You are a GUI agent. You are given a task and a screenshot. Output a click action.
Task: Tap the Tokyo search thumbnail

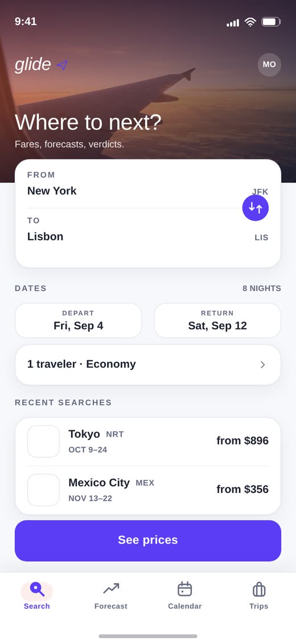point(43,441)
